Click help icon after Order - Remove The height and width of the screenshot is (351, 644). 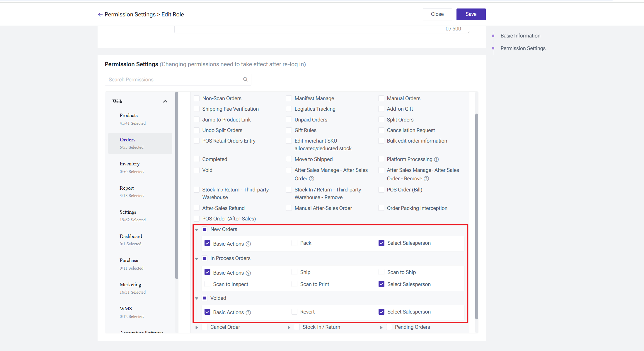(426, 179)
